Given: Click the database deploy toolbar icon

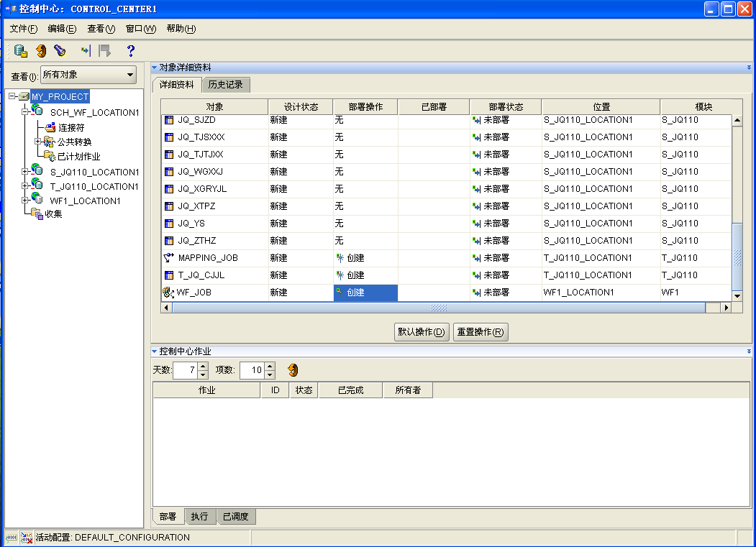Looking at the screenshot, I should coord(20,50).
